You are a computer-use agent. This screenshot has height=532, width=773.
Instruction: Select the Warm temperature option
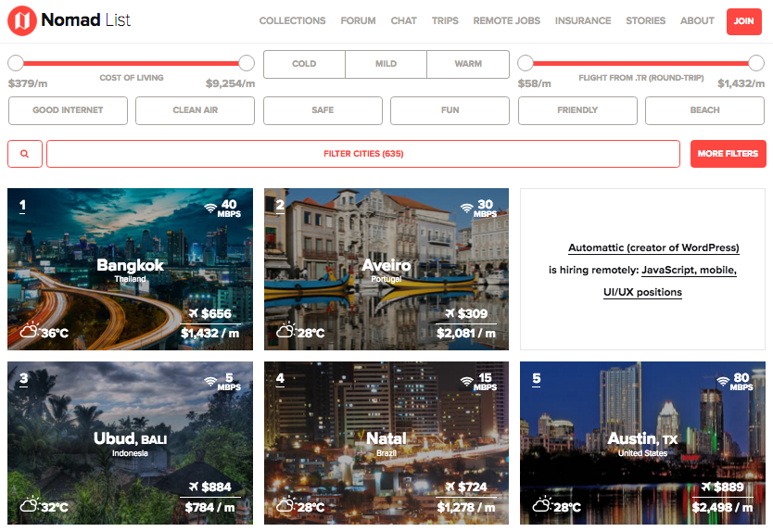coord(468,64)
